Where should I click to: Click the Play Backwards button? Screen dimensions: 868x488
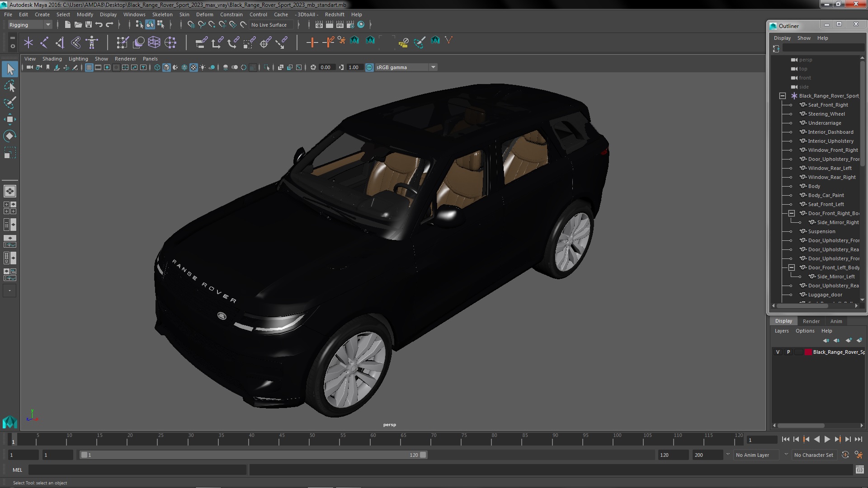coord(816,439)
